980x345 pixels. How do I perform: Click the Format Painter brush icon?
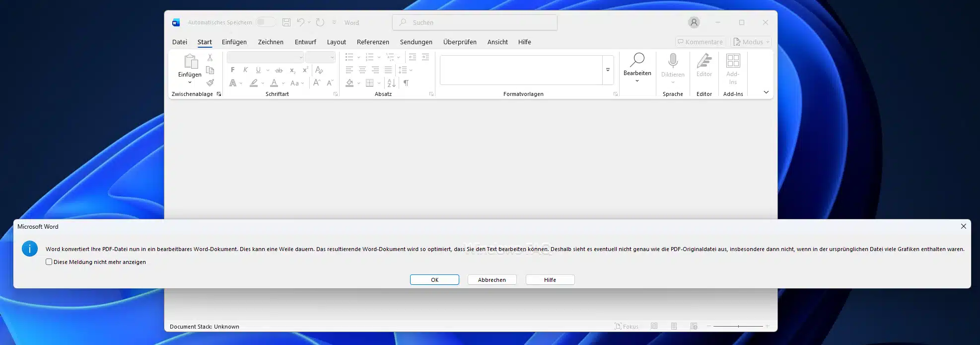210,83
